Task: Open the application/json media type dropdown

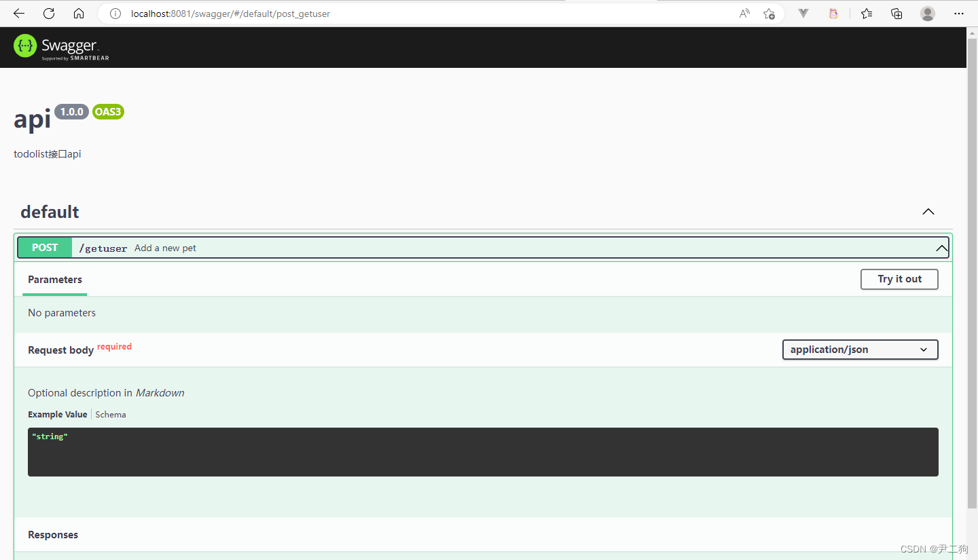Action: click(860, 349)
